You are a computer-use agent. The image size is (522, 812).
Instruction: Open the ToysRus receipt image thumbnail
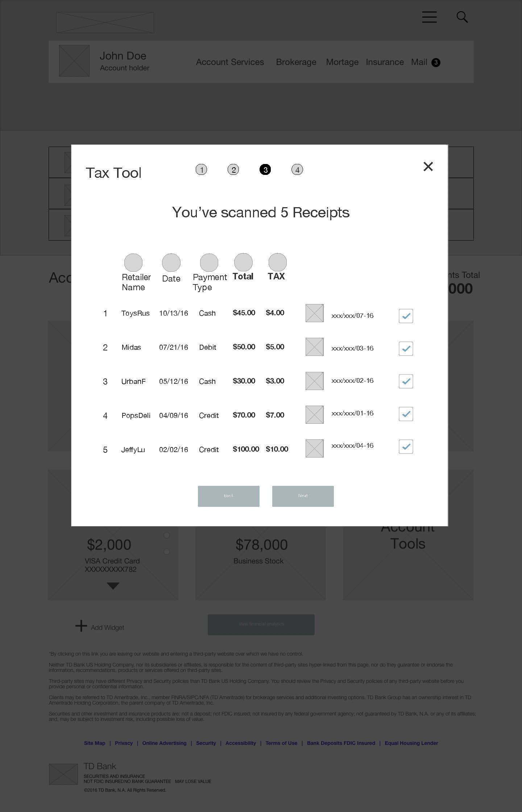click(x=314, y=313)
